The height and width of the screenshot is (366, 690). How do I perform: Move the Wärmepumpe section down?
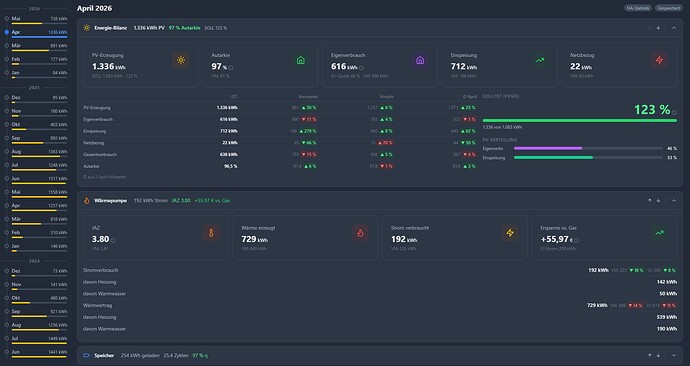click(x=658, y=201)
